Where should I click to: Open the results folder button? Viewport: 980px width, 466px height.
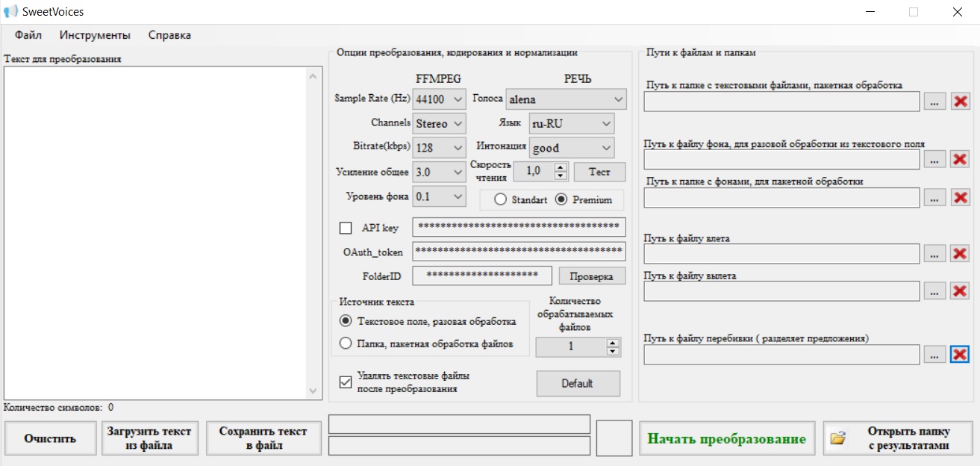point(899,438)
